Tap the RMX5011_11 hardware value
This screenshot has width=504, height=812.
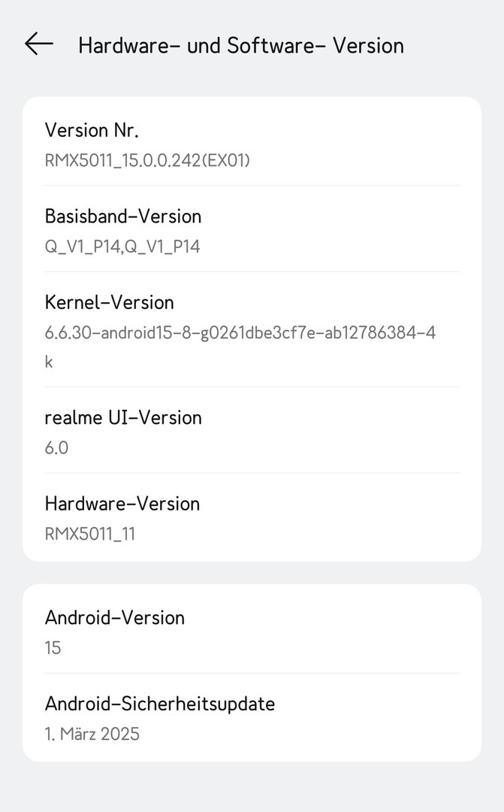[x=90, y=534]
